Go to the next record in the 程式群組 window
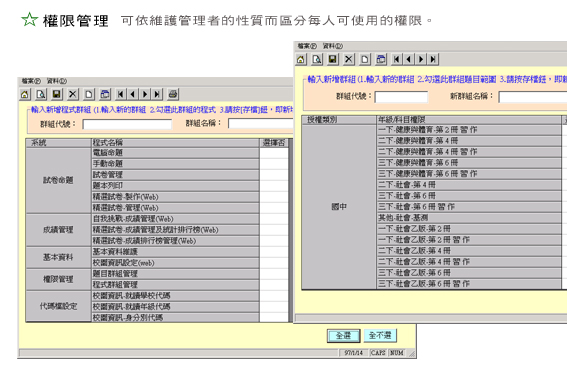This screenshot has height=369, width=567. [x=145, y=95]
